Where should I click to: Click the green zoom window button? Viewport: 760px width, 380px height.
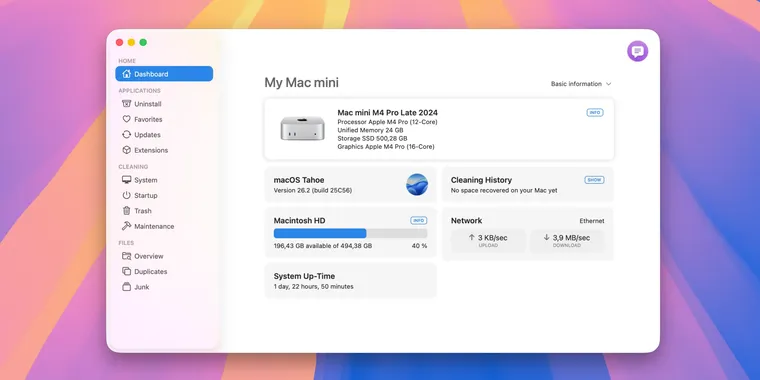tap(143, 42)
